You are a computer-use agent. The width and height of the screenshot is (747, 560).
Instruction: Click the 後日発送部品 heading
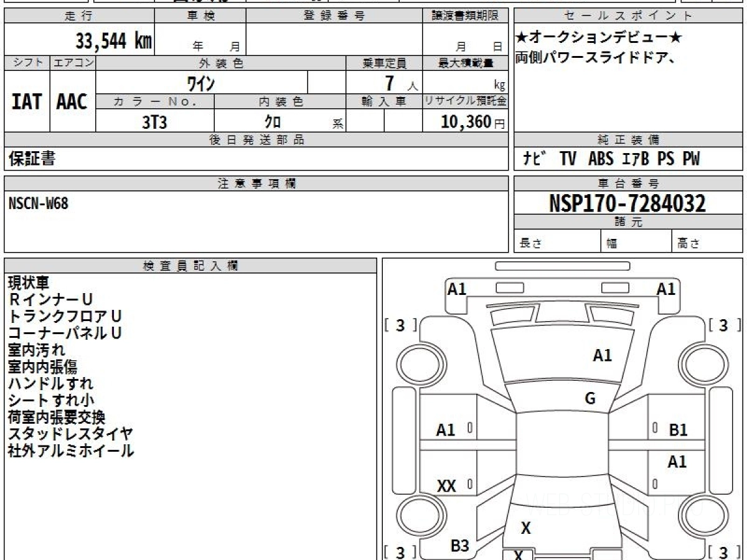pyautogui.click(x=256, y=140)
